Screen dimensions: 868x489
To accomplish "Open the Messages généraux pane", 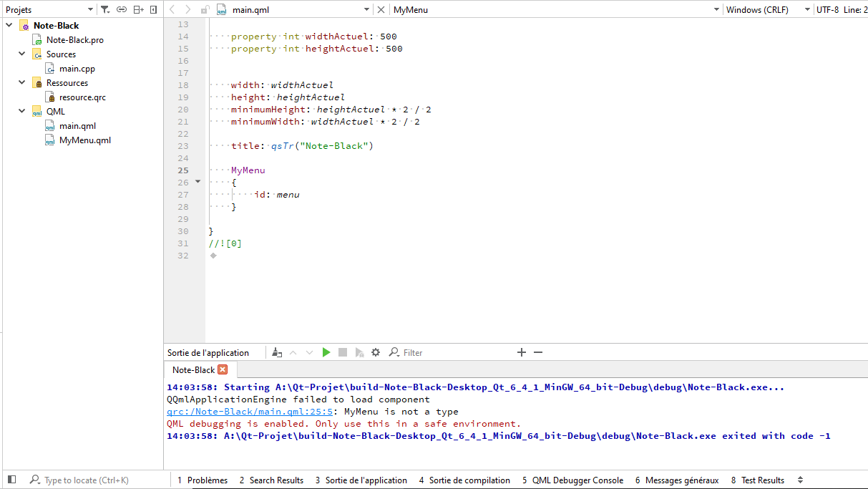I will (677, 480).
